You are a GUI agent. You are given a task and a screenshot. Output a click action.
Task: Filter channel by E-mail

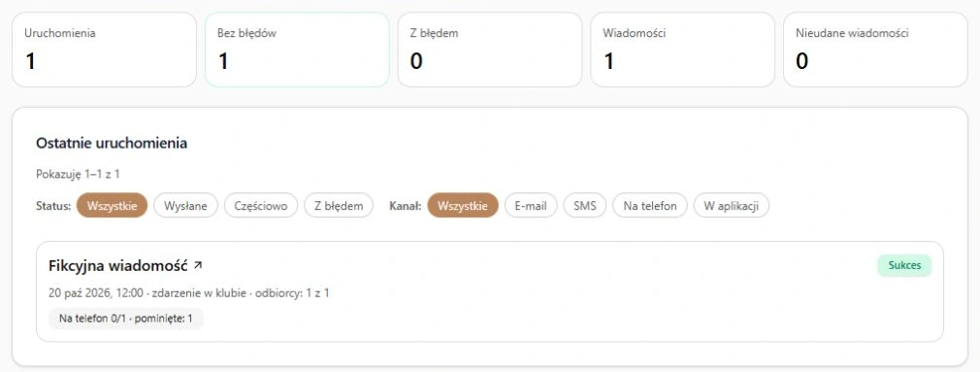click(x=531, y=206)
